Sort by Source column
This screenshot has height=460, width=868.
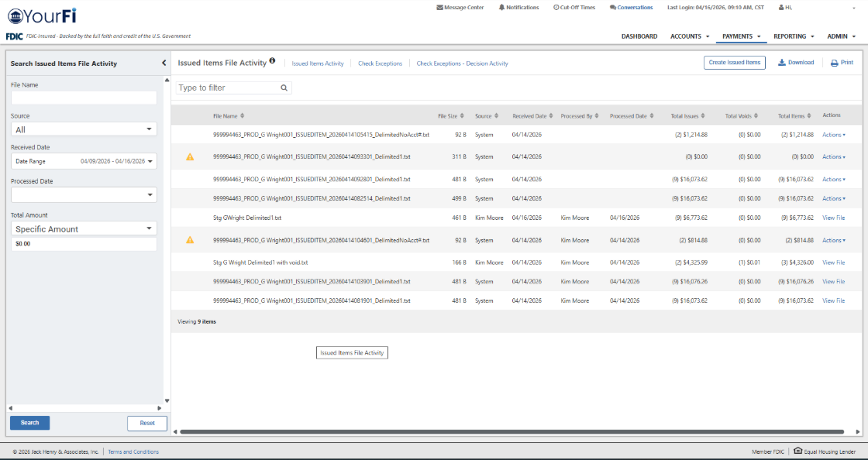pyautogui.click(x=487, y=116)
